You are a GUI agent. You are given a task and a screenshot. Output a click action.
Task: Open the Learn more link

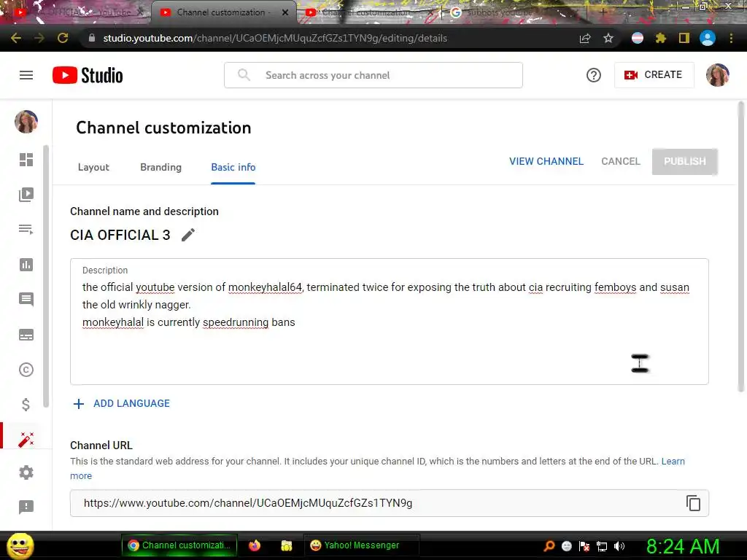coord(673,461)
